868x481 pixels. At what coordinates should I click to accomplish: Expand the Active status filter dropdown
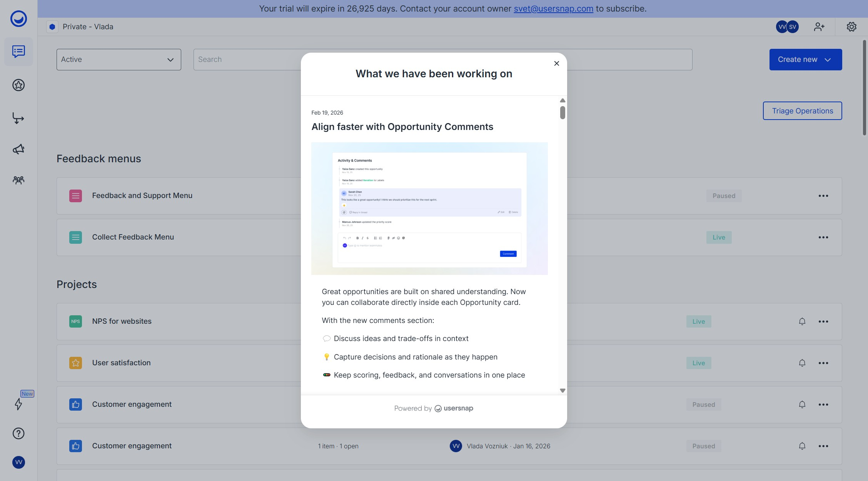119,60
